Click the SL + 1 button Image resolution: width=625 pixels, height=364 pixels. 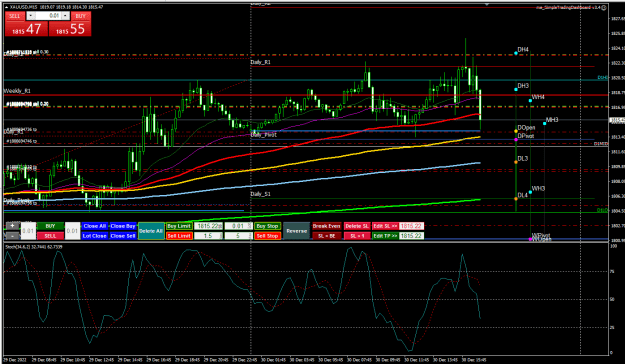point(357,236)
